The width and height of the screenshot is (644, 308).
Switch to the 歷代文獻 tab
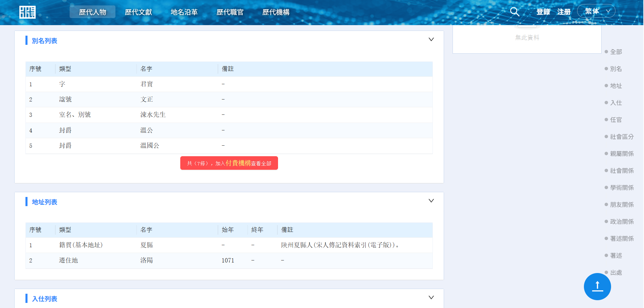click(138, 12)
